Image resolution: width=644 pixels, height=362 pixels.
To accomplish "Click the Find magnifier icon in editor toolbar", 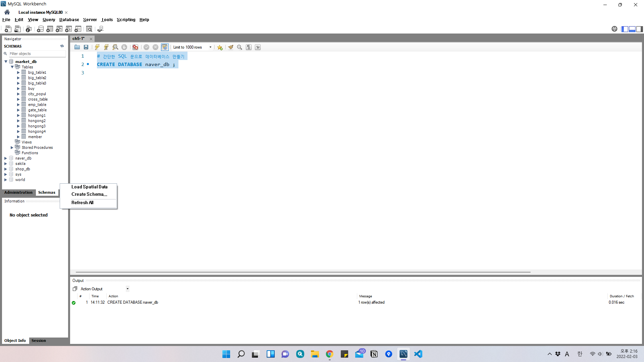I will coord(239,47).
